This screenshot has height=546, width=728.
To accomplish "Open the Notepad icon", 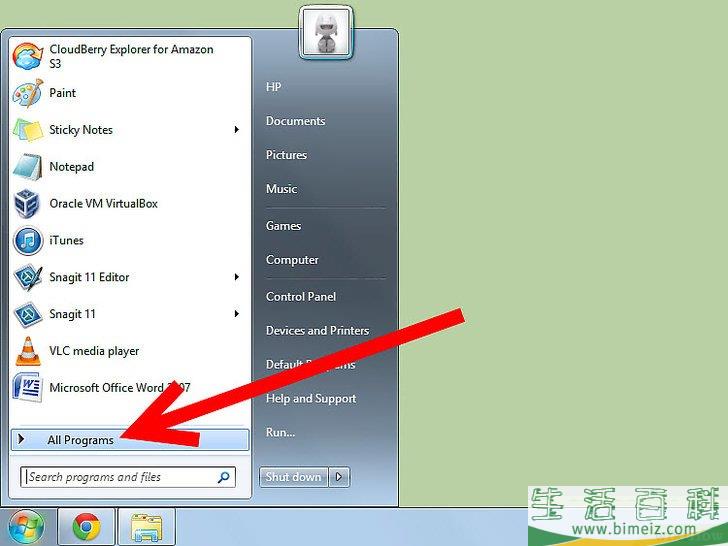I will point(28,167).
